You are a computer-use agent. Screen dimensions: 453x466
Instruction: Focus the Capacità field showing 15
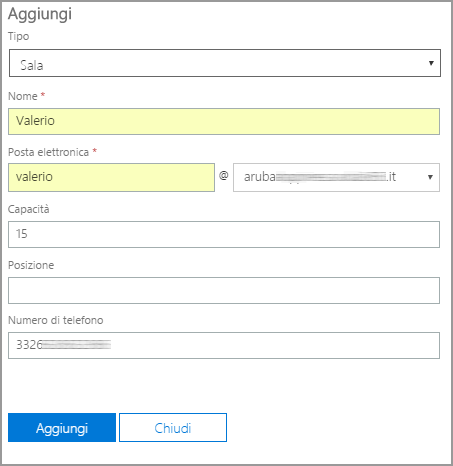click(x=224, y=234)
